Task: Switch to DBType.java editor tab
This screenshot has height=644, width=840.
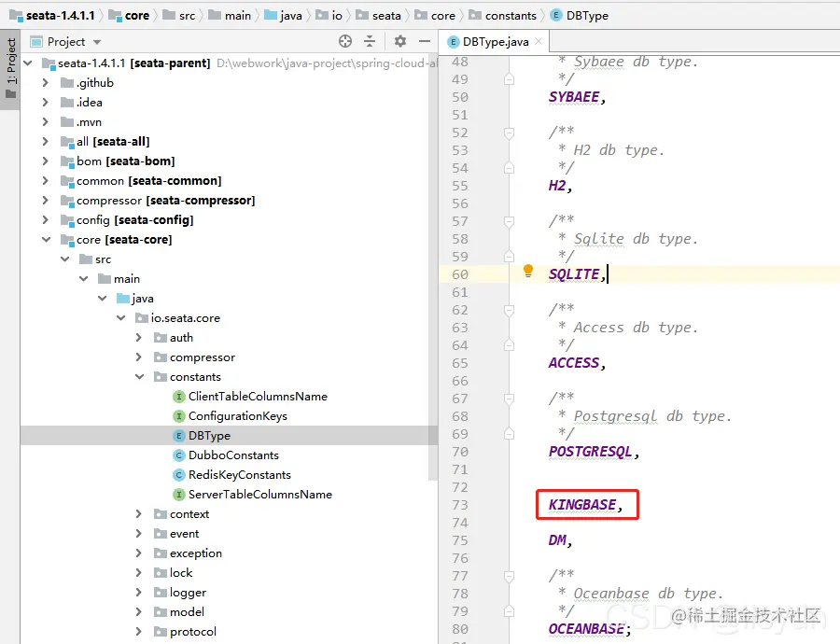Action: (x=495, y=42)
